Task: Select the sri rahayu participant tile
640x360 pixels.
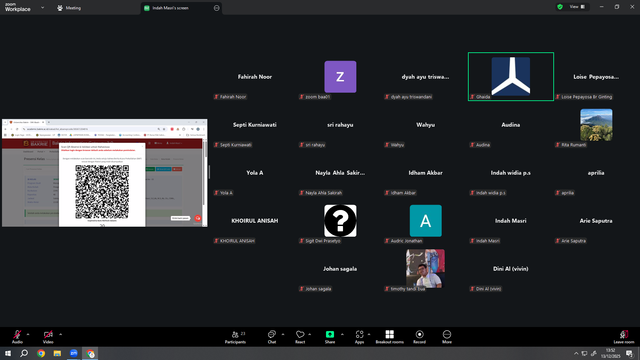Action: pos(340,124)
